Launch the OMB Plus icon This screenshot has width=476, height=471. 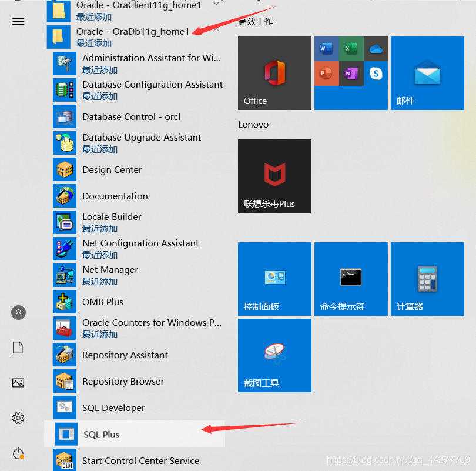click(65, 302)
